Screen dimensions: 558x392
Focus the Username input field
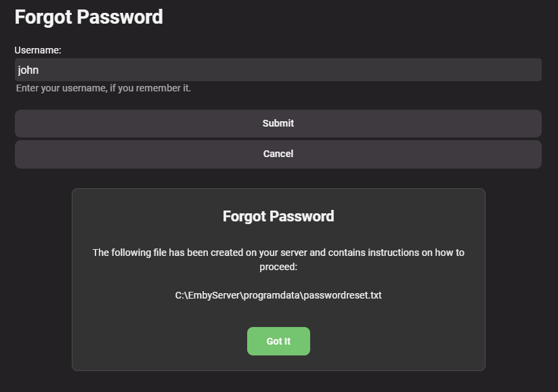(278, 70)
